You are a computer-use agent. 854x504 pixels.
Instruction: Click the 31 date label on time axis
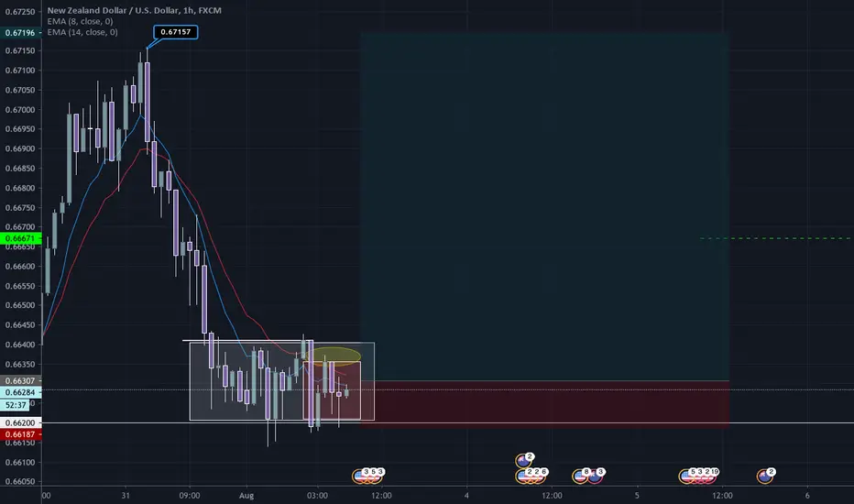[x=126, y=495]
